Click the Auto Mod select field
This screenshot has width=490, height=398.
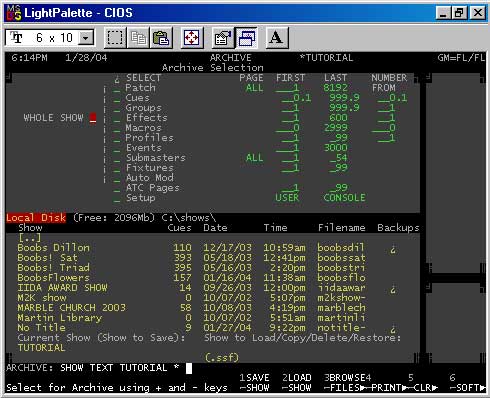point(116,179)
